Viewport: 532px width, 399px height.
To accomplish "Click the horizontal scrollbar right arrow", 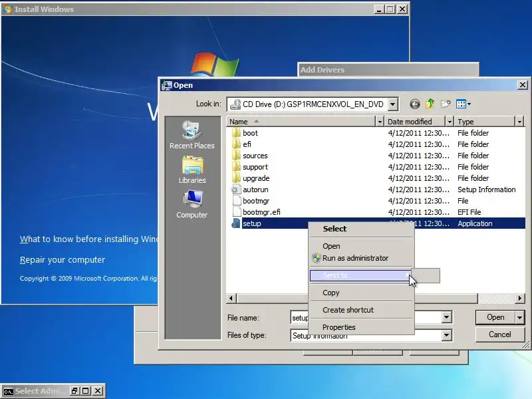I will click(519, 298).
